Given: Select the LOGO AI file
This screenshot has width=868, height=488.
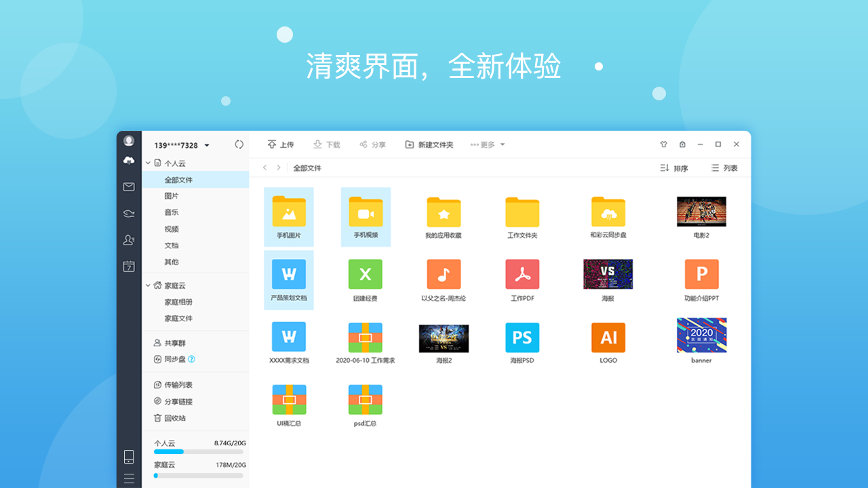Looking at the screenshot, I should coord(608,343).
